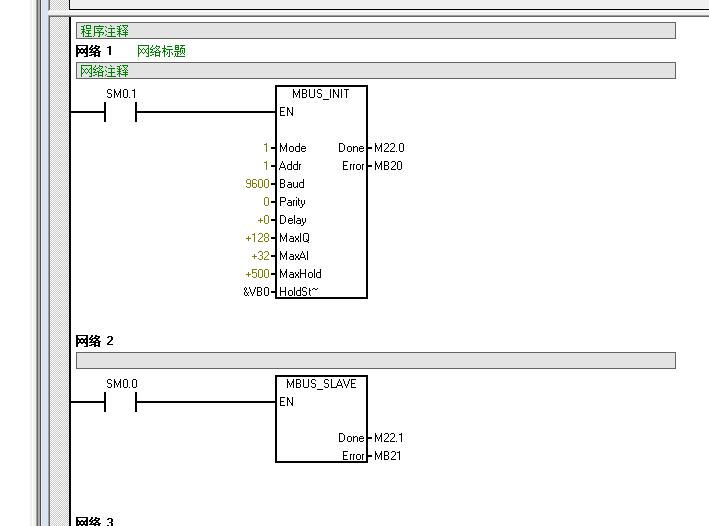Click the &VB0 HoldSt~ pointer operand
Image resolution: width=709 pixels, height=526 pixels.
(256, 292)
